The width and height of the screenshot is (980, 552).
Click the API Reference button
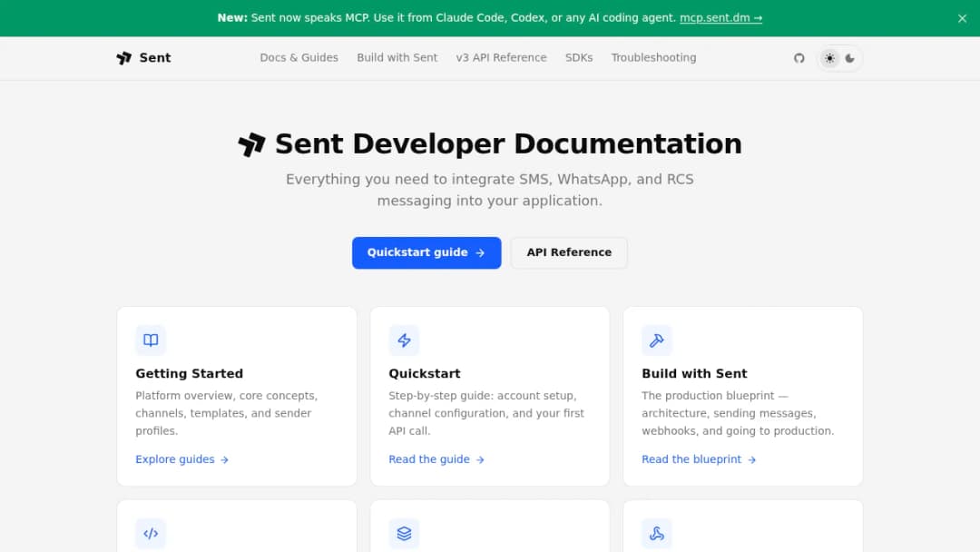(x=569, y=252)
